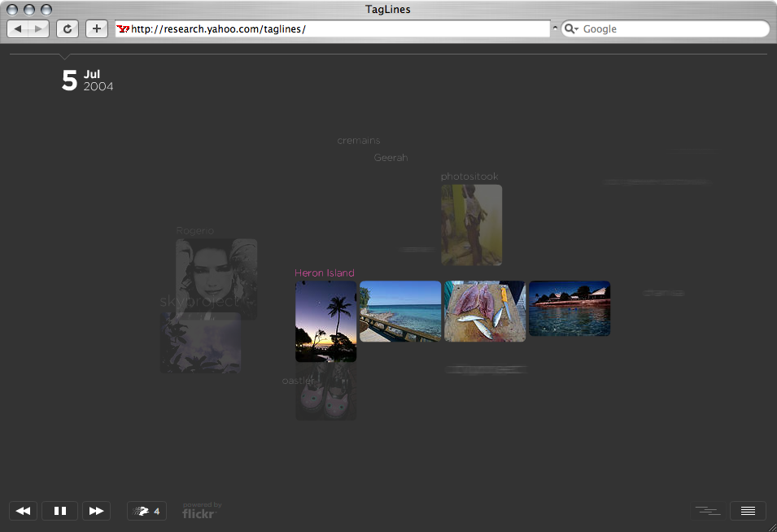Select the Heron Island tag label
Viewport: 777px width, 532px height.
pyautogui.click(x=325, y=273)
